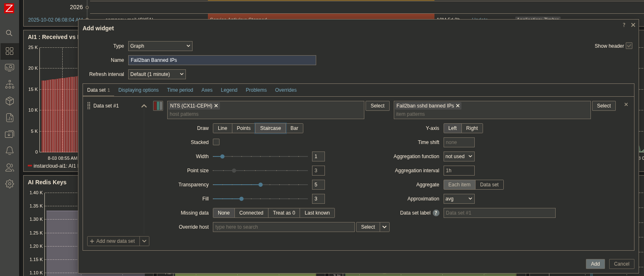This screenshot has height=276, width=644.
Task: Switch to the Problems tab
Action: click(x=256, y=90)
